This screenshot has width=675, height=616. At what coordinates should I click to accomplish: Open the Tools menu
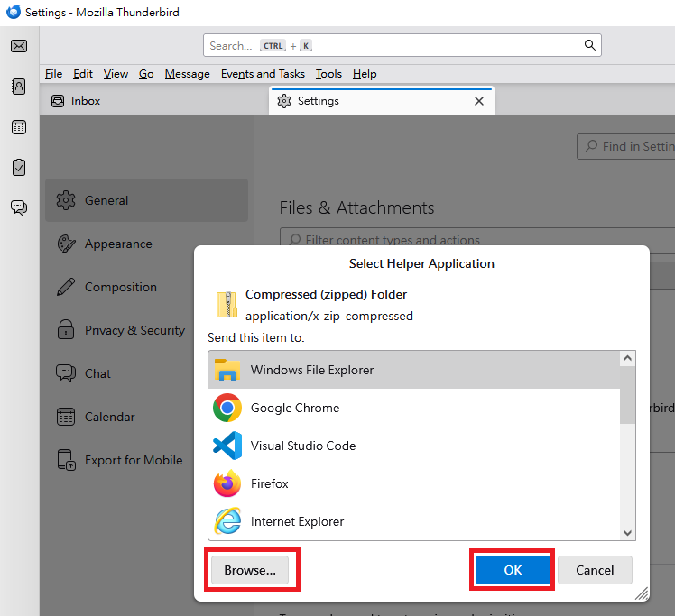point(328,74)
